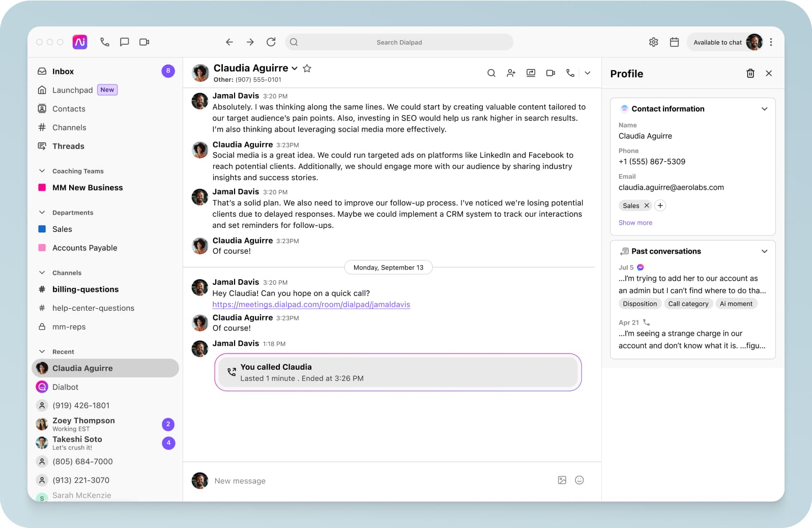Favorite Claudia Aguirre with the star

(307, 68)
